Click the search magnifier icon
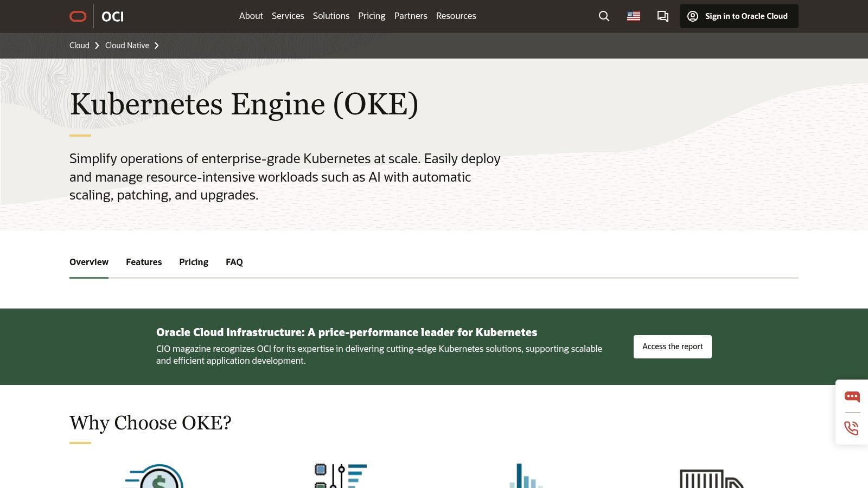The image size is (868, 488). coord(603,16)
